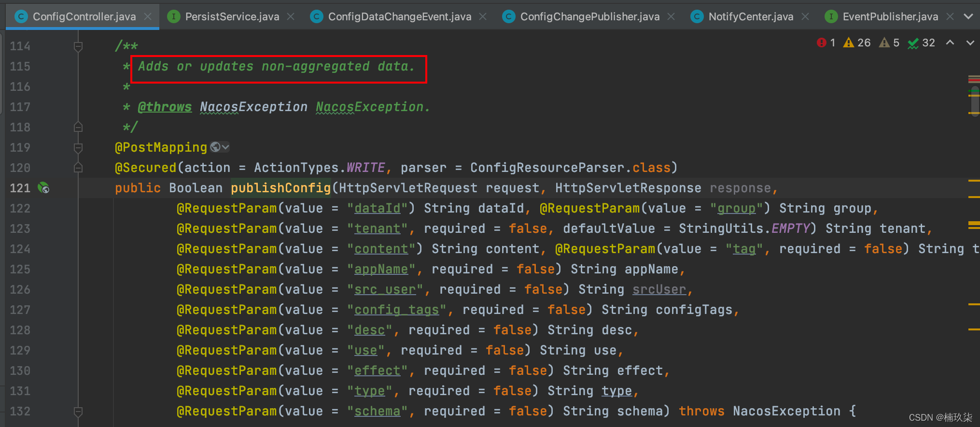Switch to the NotifyCenter.java tab
Image resolution: width=980 pixels, height=427 pixels.
click(x=750, y=17)
